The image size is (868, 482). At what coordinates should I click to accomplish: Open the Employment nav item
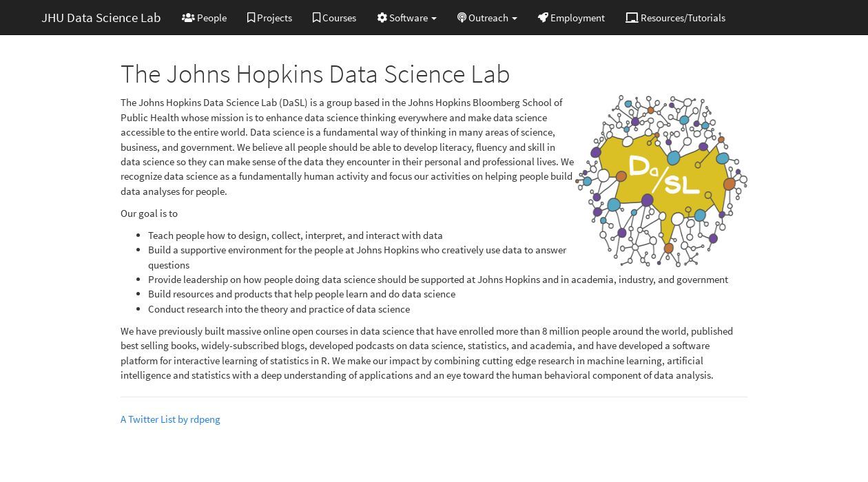click(577, 18)
